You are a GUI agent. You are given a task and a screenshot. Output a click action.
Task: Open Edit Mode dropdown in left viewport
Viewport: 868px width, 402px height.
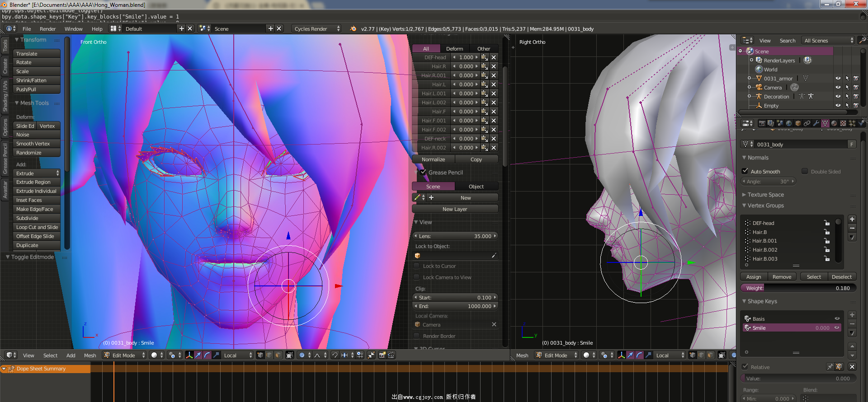(x=124, y=355)
